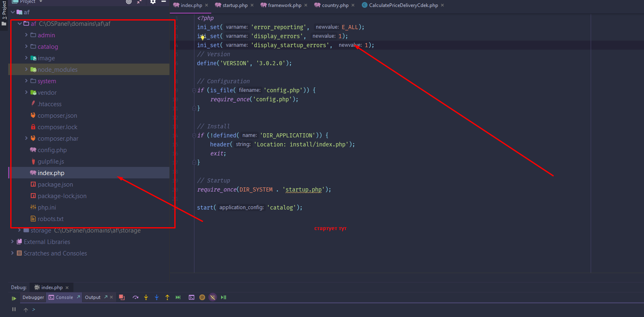Click the yellow Step Into icon

click(x=146, y=297)
